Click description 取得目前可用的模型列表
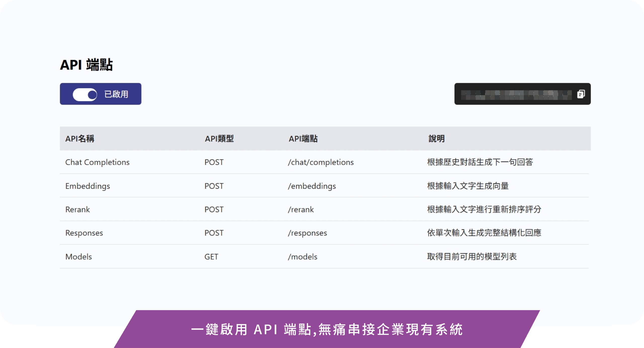Viewport: 644px width, 348px height. [x=472, y=257]
